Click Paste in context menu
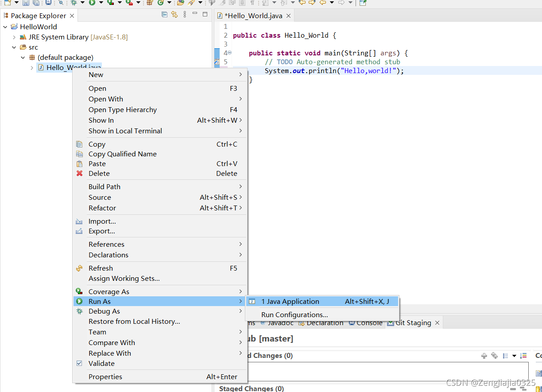The width and height of the screenshot is (542, 392). [160, 164]
